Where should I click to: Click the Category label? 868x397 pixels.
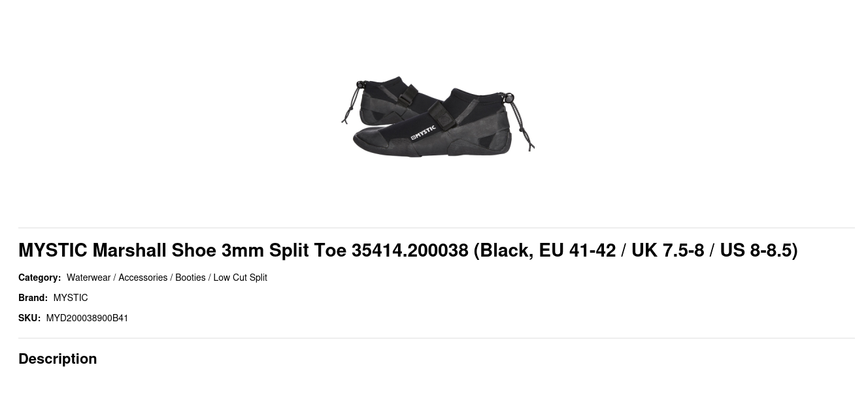(x=39, y=278)
